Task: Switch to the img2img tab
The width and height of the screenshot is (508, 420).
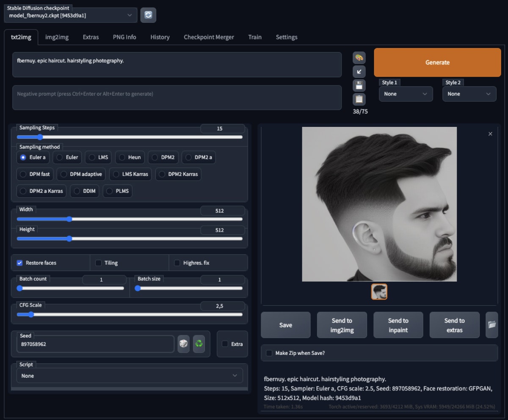Action: (57, 37)
